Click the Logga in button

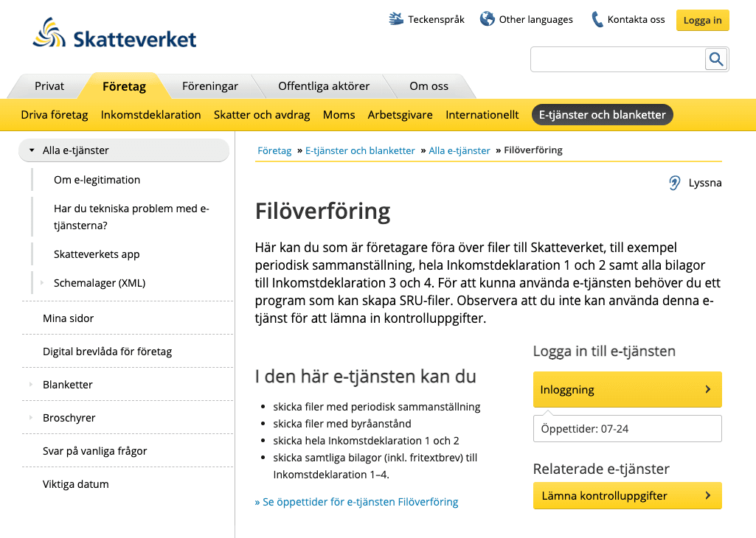pyautogui.click(x=701, y=20)
